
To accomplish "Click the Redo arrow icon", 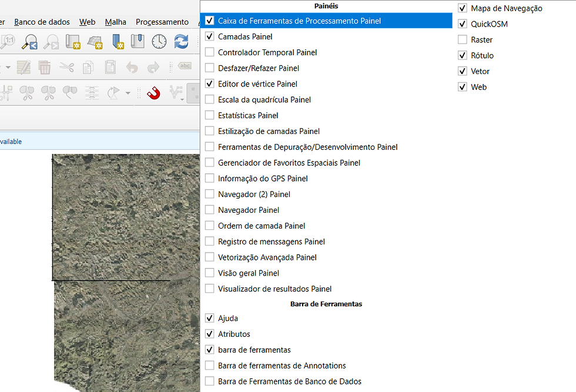I will (153, 67).
